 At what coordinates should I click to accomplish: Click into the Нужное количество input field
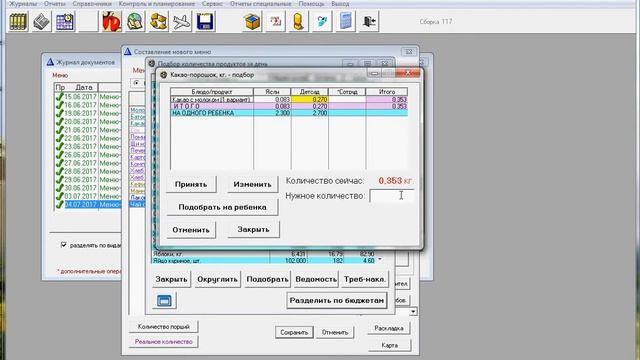[392, 196]
